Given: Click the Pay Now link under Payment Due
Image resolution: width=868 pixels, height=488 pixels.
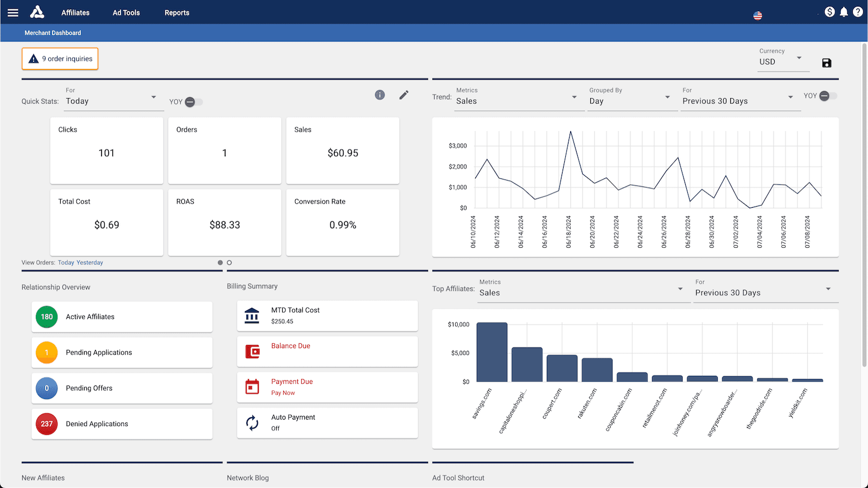Looking at the screenshot, I should point(283,393).
